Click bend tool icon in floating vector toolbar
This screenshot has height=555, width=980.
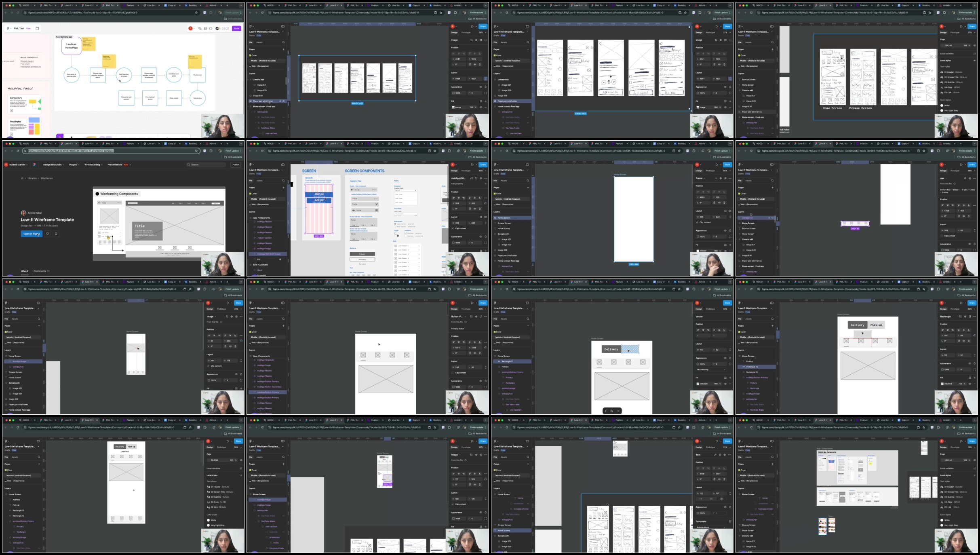coord(606,411)
